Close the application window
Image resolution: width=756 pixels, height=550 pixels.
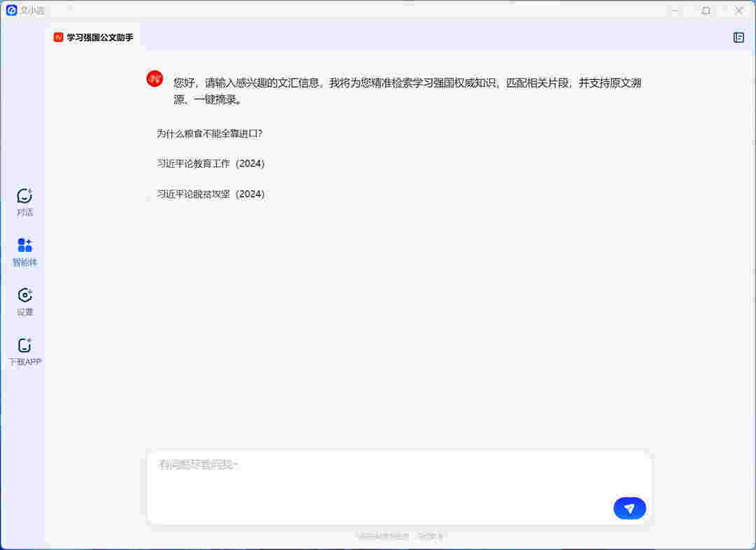click(x=738, y=10)
